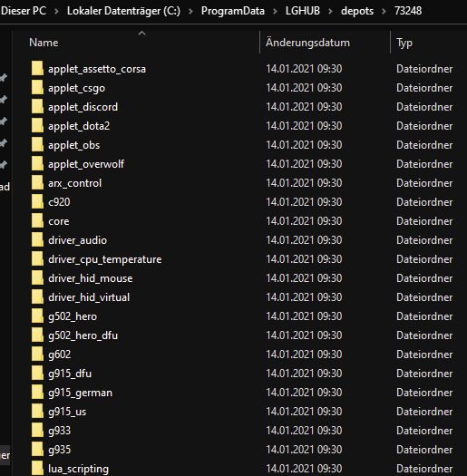Select the g915_dfu folder name
Screen dimensions: 467x476
(70, 374)
